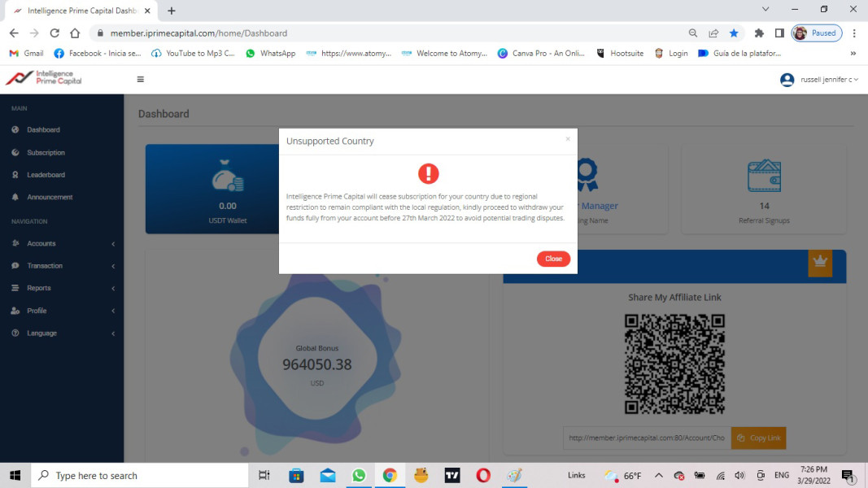Open the WhatsApp bookmark
Viewport: 868px width, 488px height.
coord(271,53)
